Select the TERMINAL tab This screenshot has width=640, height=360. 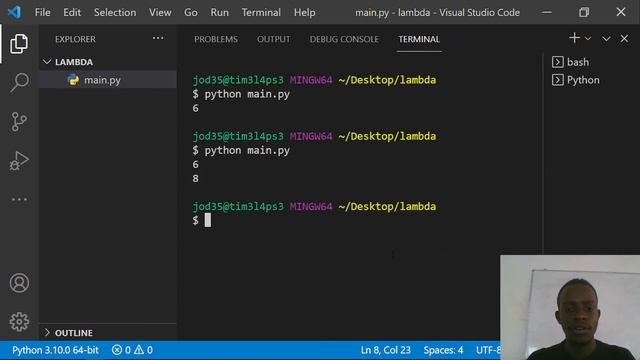click(x=419, y=39)
